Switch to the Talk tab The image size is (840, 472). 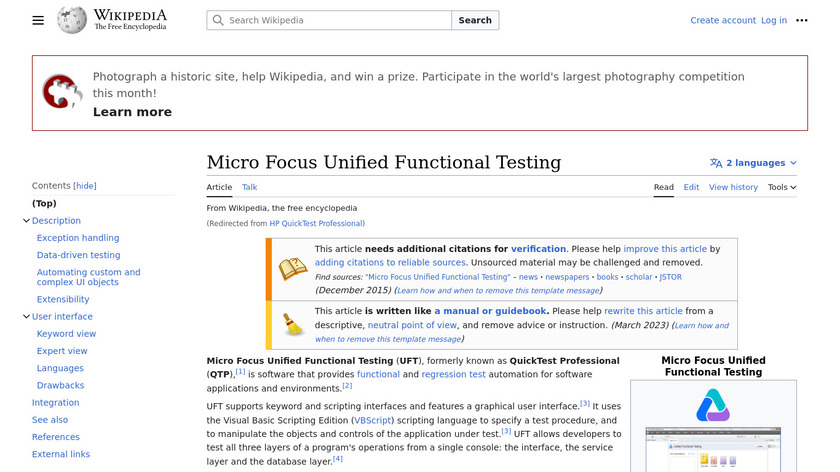point(249,187)
